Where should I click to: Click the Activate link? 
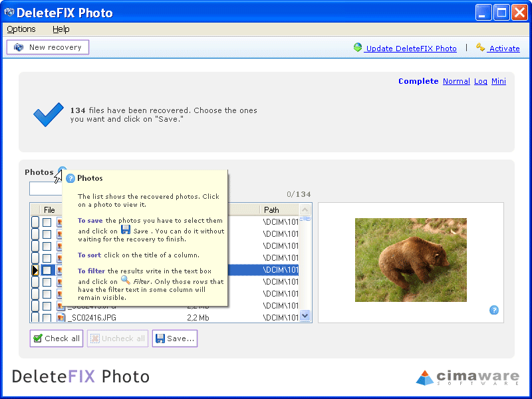click(x=504, y=49)
